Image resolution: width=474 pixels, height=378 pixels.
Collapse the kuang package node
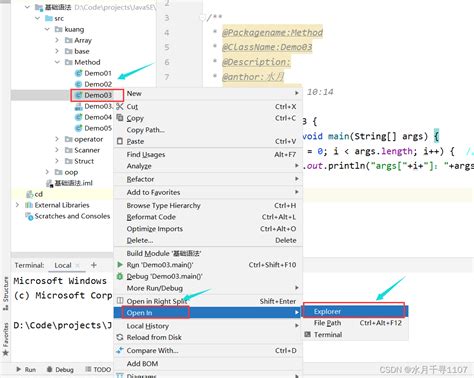coord(47,29)
